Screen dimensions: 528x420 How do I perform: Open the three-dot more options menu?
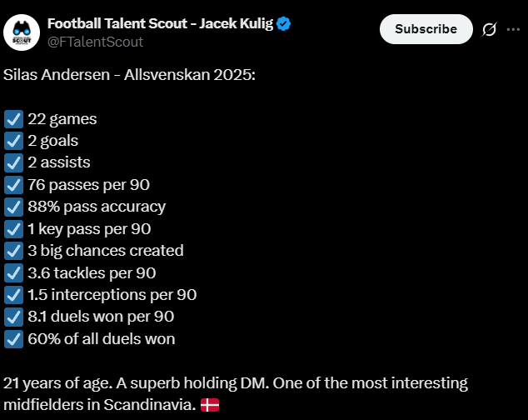point(513,29)
